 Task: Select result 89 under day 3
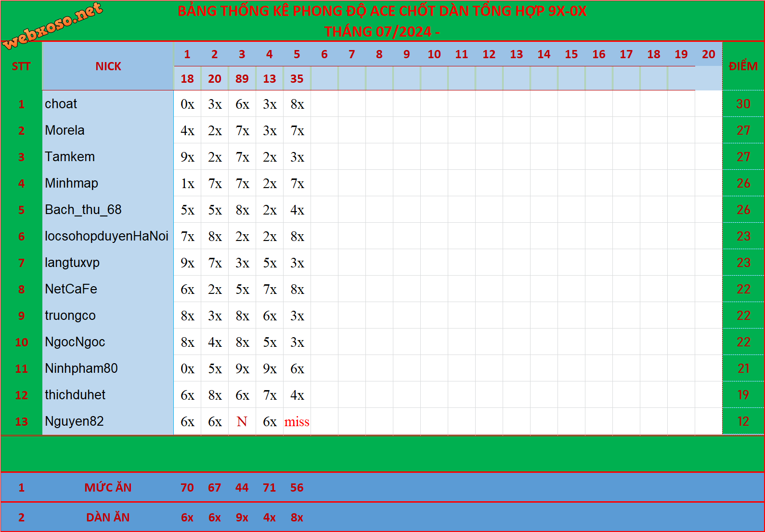[242, 78]
